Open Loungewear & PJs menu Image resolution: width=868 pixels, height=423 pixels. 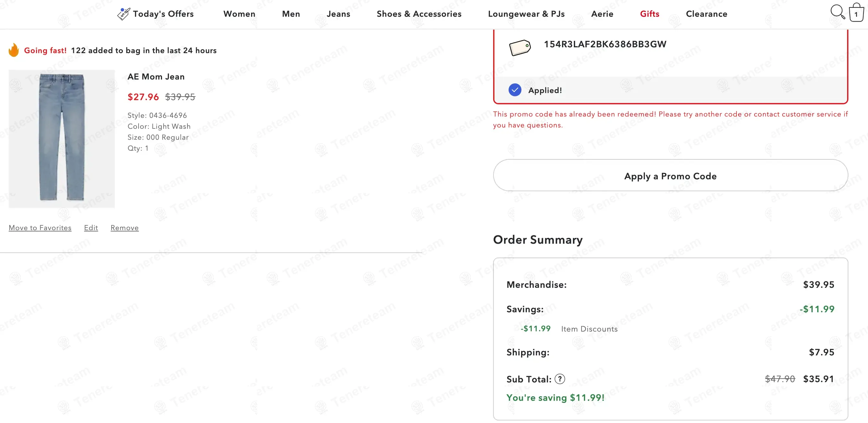[526, 14]
